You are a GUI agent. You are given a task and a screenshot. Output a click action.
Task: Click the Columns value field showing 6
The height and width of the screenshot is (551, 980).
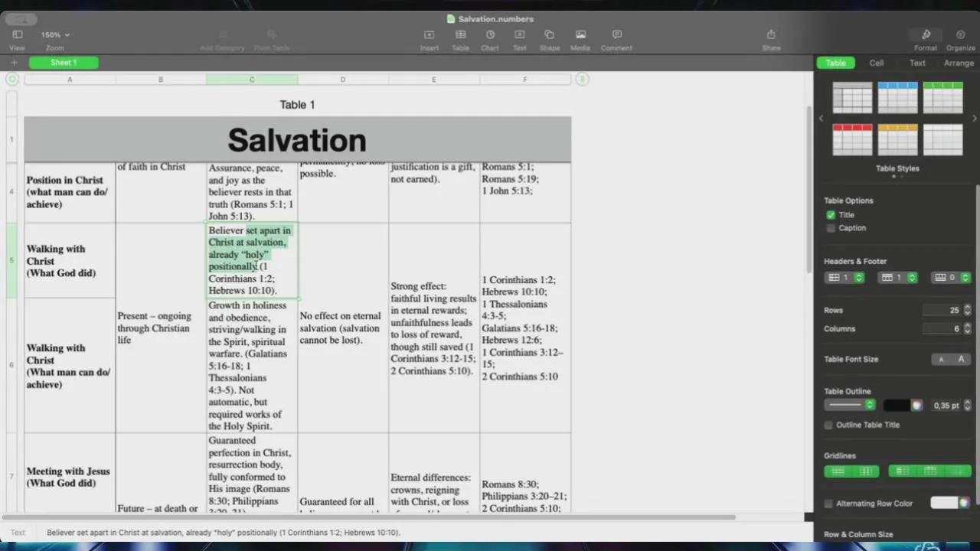tap(942, 328)
